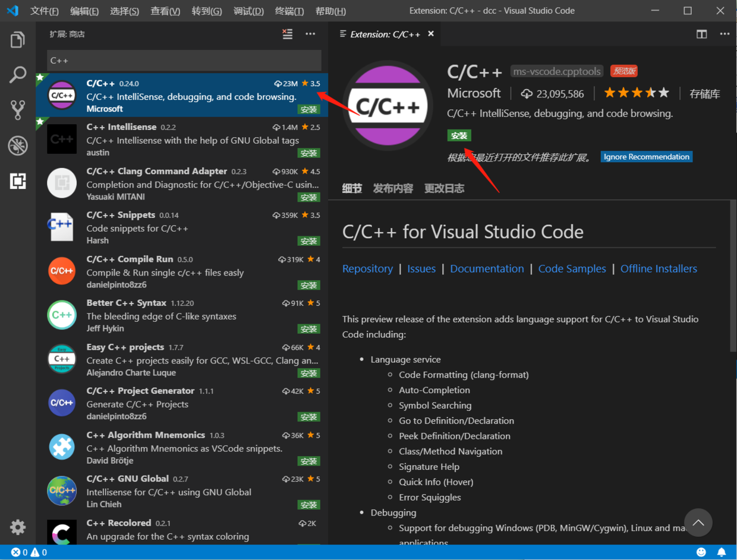This screenshot has width=737, height=560.
Task: Split the editor to the right
Action: coord(702,34)
